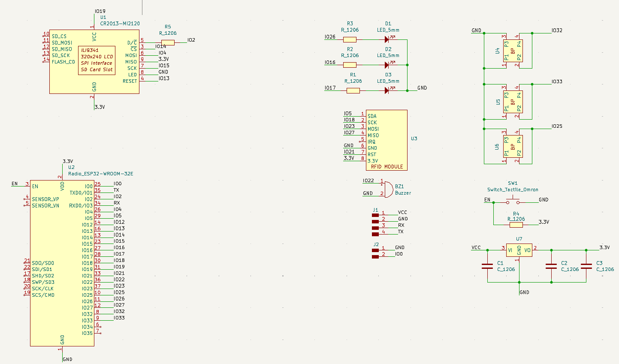This screenshot has width=619, height=364.
Task: Select the BZ1 buzzer symbol
Action: [388, 189]
